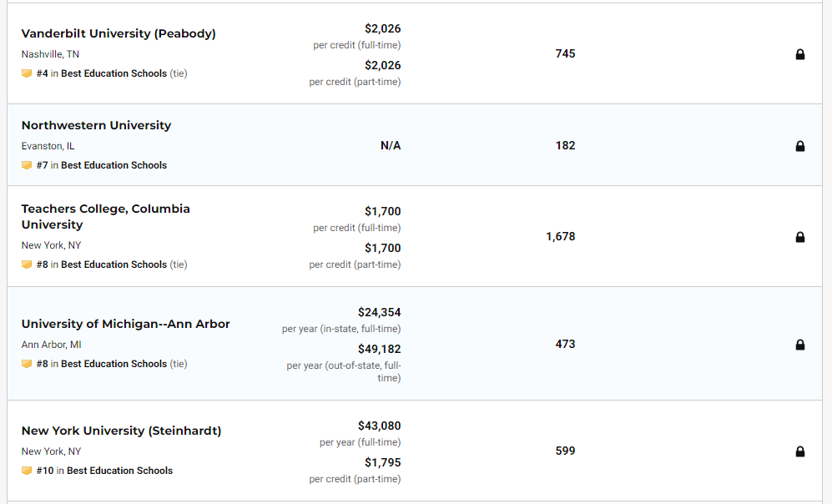Click the lock icon for Teachers College
Screen dimensions: 832x504
pyautogui.click(x=800, y=237)
